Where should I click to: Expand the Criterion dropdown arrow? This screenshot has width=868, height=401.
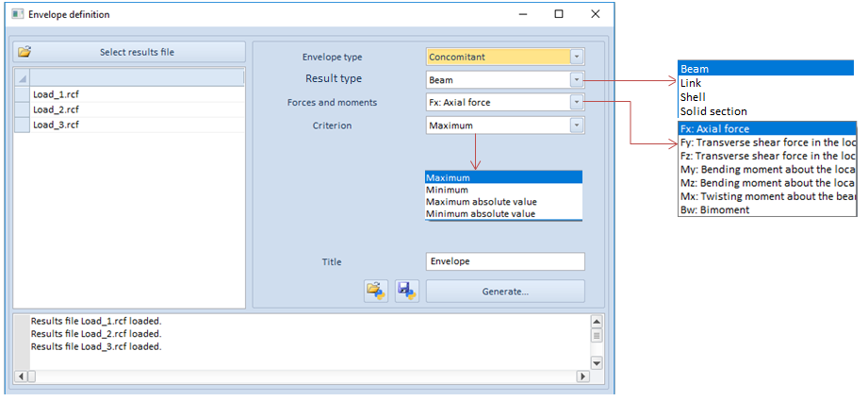[x=576, y=125]
